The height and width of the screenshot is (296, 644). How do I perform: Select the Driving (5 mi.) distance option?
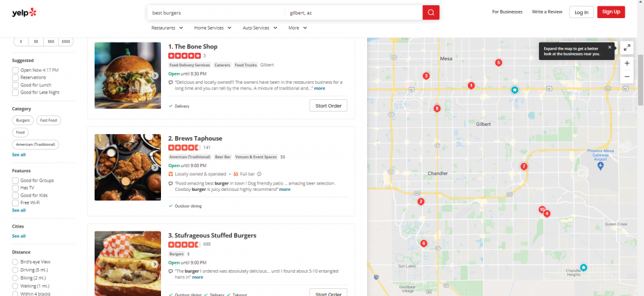[15, 270]
